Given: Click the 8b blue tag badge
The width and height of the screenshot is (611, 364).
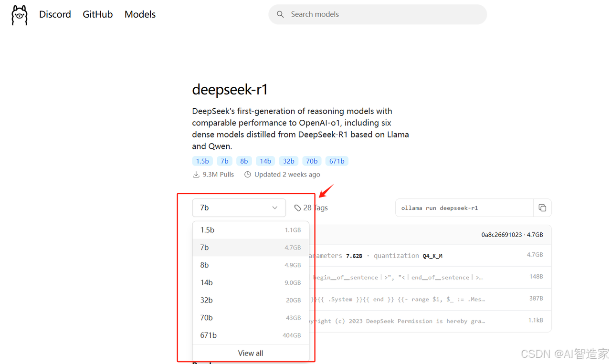Looking at the screenshot, I should click(244, 161).
